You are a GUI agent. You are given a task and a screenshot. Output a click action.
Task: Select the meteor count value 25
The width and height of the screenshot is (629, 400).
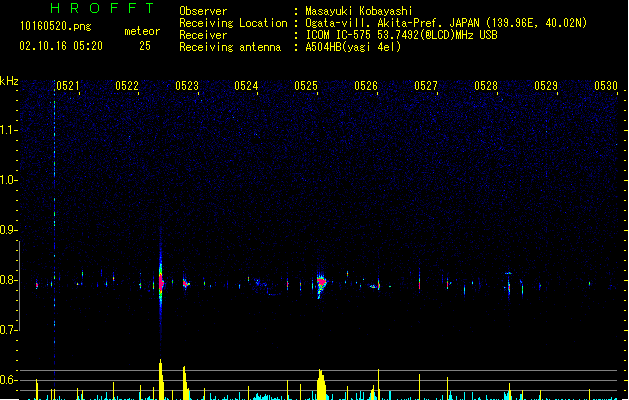coord(145,46)
